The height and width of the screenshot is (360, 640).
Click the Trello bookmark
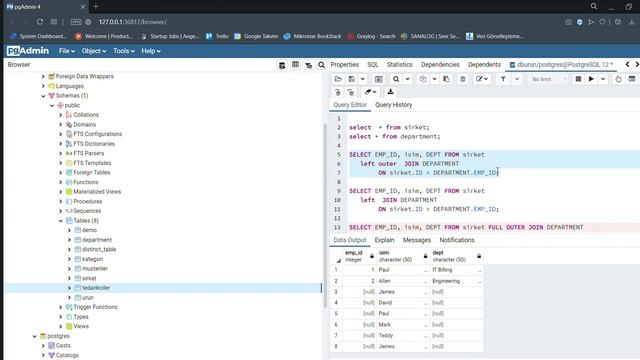(217, 36)
